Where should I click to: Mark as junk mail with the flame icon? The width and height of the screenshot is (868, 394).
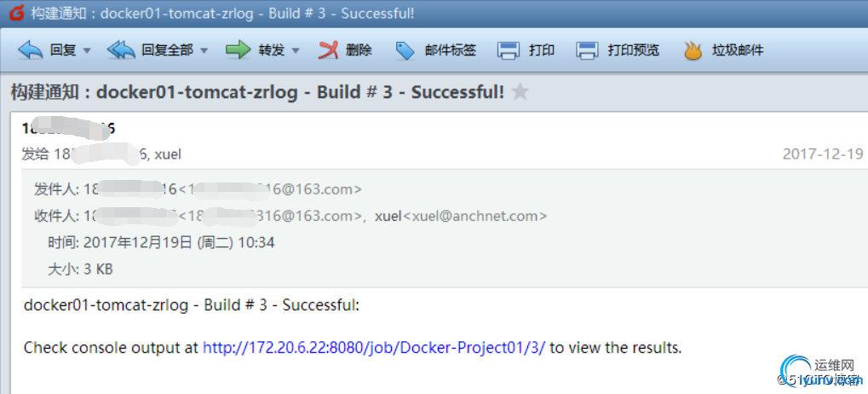pos(693,50)
